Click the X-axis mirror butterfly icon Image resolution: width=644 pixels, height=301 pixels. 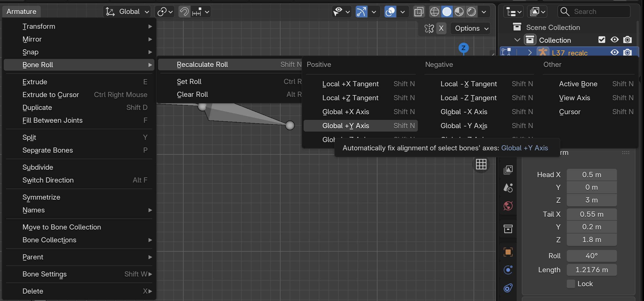point(429,28)
